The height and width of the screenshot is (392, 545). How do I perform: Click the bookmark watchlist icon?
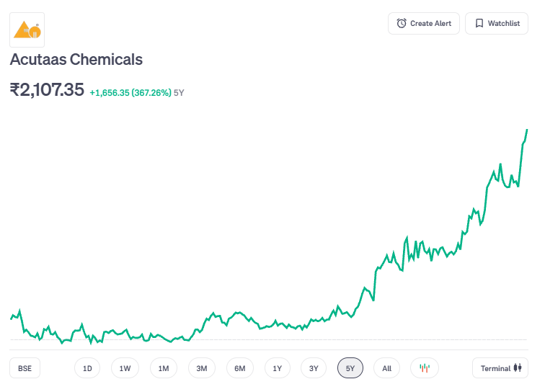479,23
